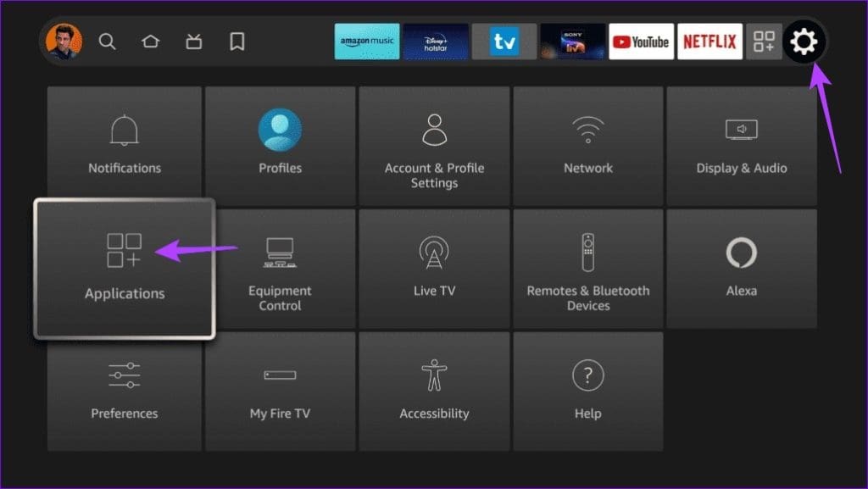Open the Watchlist bookmark icon
The image size is (868, 489).
(x=236, y=41)
